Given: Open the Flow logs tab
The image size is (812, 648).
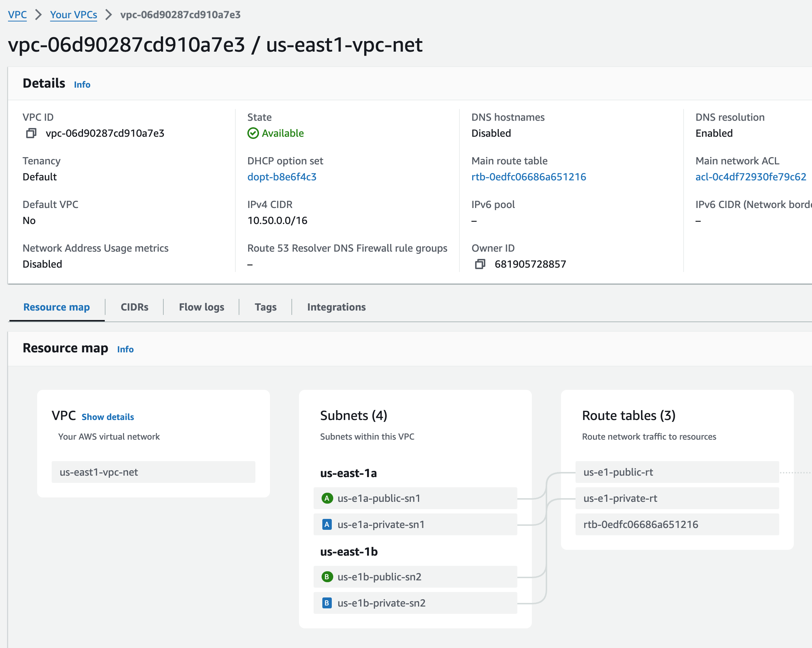Looking at the screenshot, I should tap(202, 307).
